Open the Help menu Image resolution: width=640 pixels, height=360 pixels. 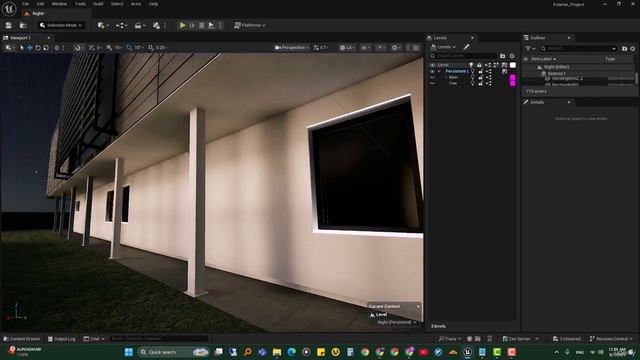click(x=153, y=4)
